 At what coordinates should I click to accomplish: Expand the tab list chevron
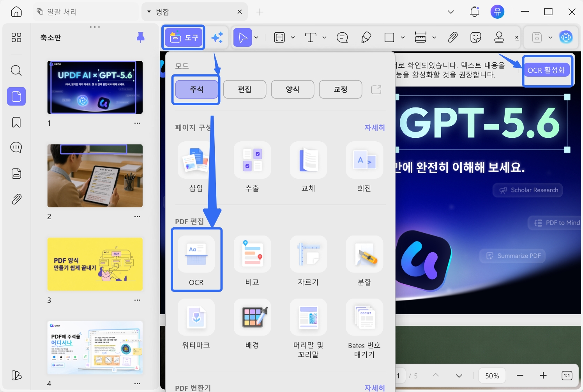[x=451, y=12]
